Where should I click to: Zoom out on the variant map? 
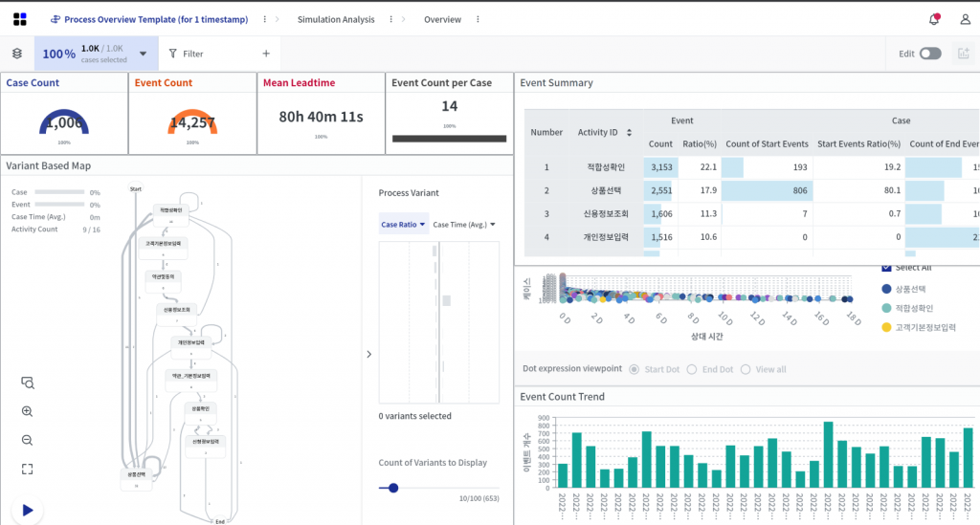coord(27,440)
